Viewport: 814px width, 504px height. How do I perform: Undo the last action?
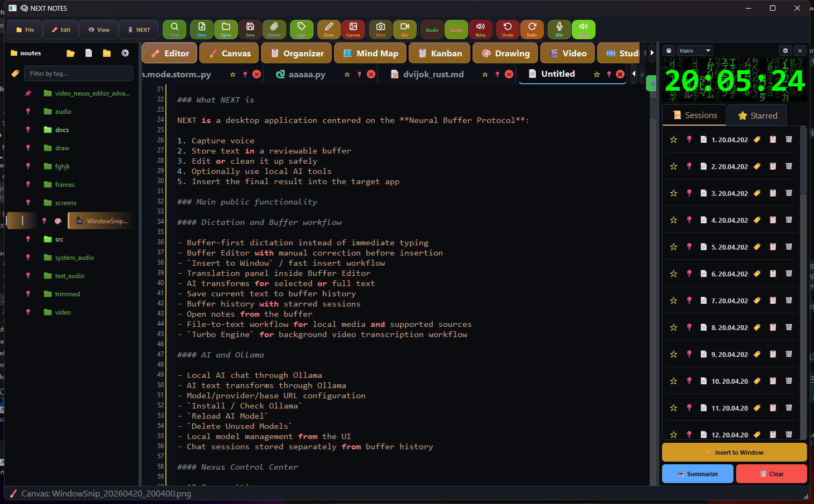tap(507, 29)
